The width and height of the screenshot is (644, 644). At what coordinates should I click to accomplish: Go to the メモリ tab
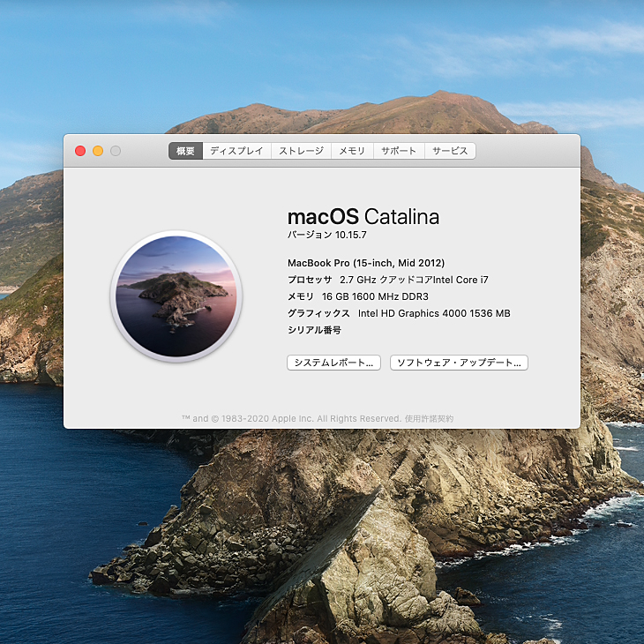pos(352,151)
